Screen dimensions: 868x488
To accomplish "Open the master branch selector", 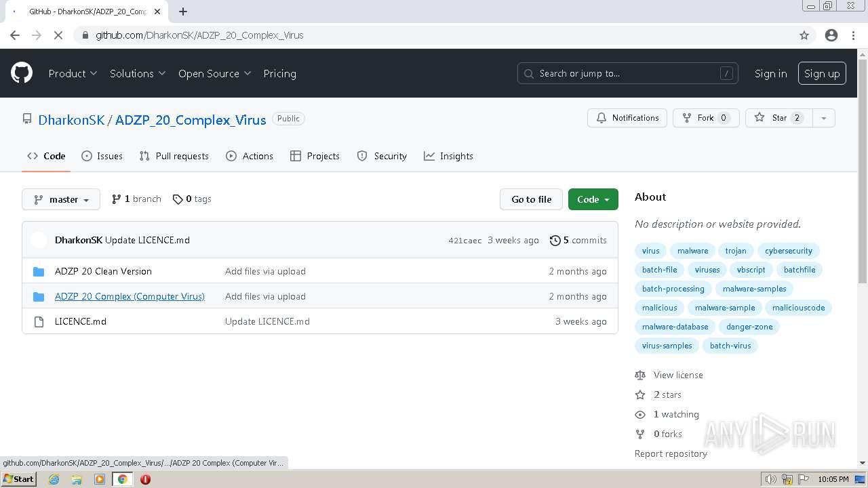I will tap(61, 199).
